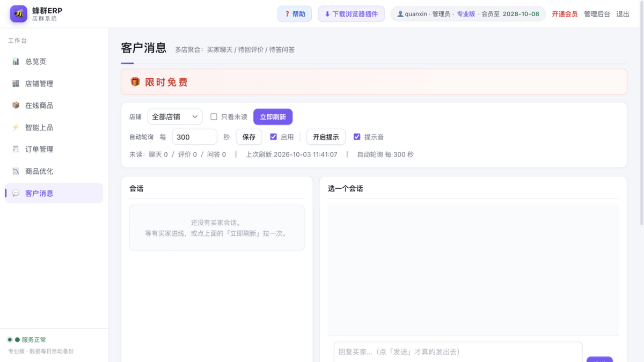Click the user avatar icon beside quanxin

[400, 14]
